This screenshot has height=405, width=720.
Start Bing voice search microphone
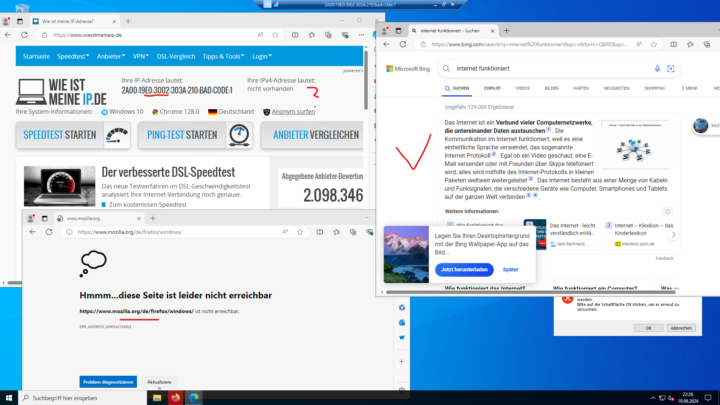click(x=657, y=68)
